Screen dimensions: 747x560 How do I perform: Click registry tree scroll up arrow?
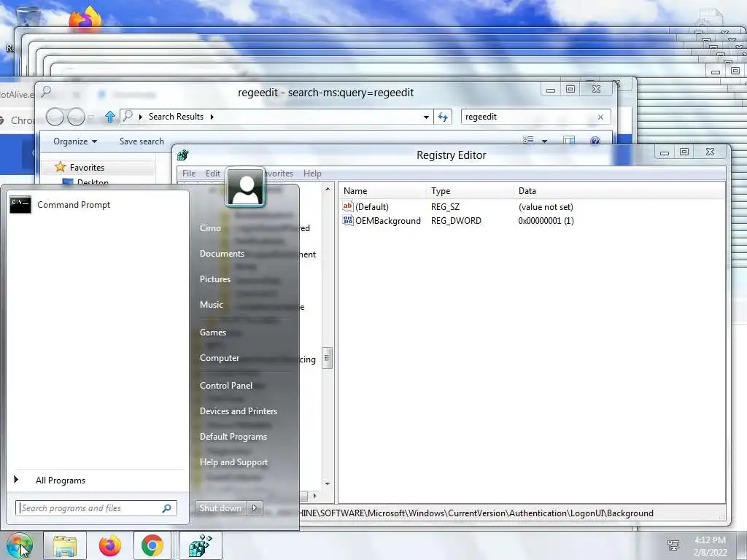tap(328, 190)
